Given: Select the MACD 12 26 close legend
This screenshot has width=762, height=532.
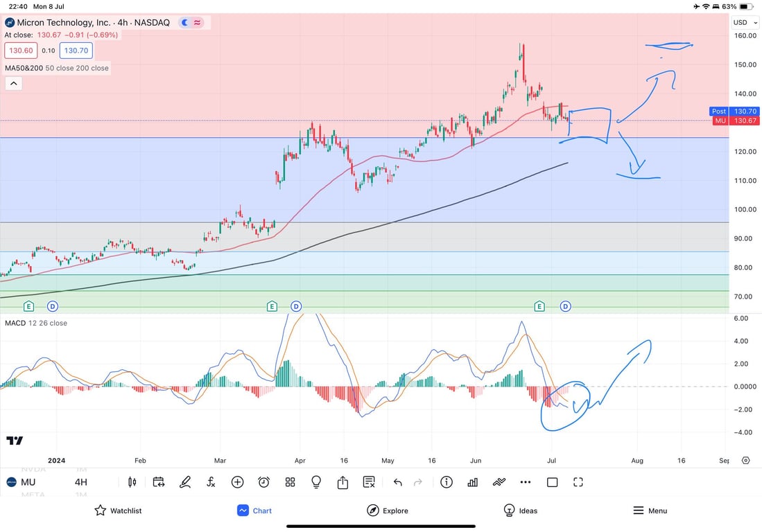Looking at the screenshot, I should point(36,323).
